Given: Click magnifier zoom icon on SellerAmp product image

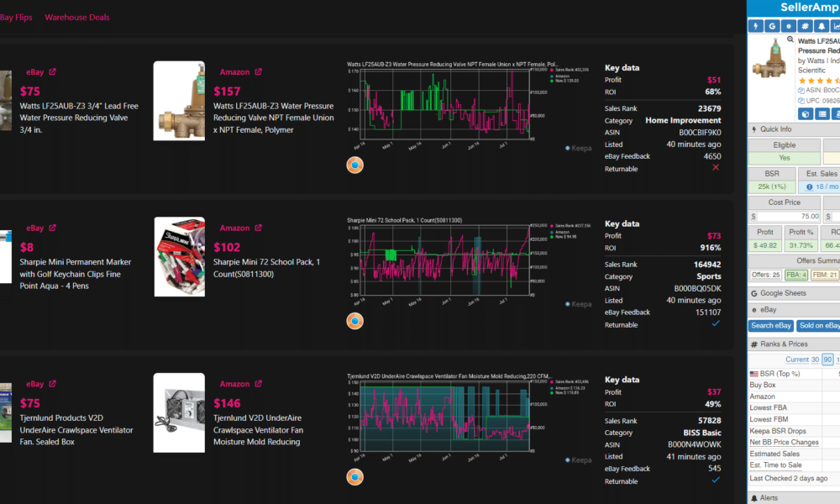Looking at the screenshot, I should pyautogui.click(x=790, y=39).
